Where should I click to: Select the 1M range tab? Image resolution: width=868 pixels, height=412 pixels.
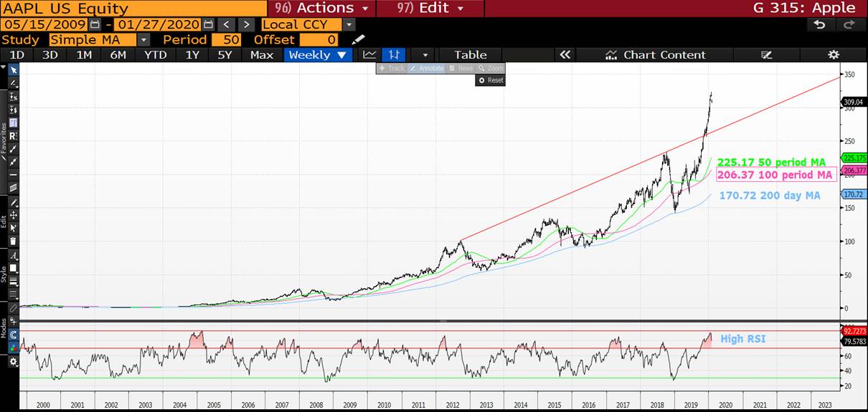pyautogui.click(x=84, y=54)
